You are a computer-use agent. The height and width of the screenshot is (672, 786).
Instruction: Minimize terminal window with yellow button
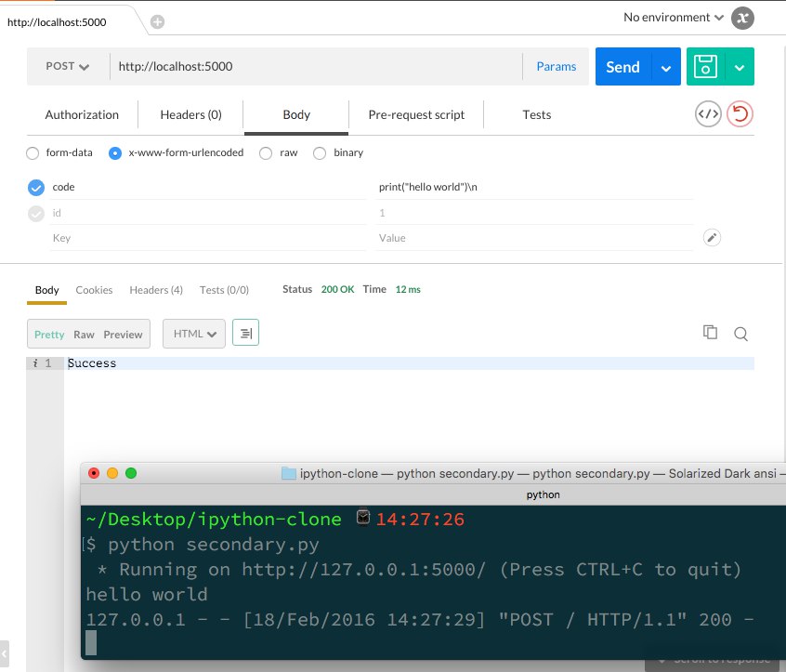coord(112,473)
